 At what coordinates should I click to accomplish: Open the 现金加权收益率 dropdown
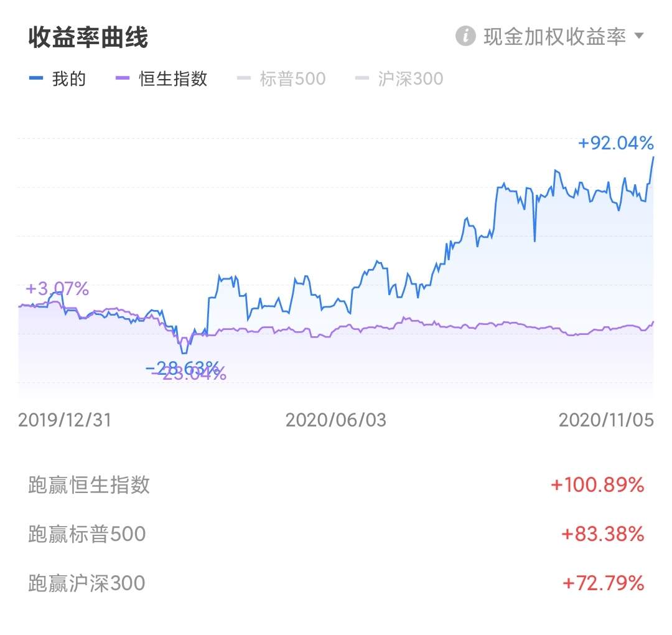554,37
